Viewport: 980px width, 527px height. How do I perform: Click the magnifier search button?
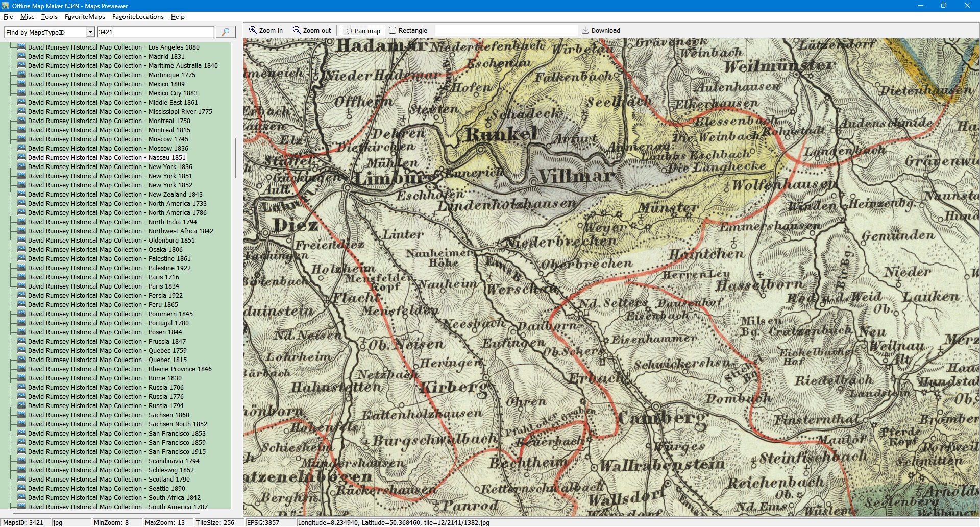click(225, 32)
